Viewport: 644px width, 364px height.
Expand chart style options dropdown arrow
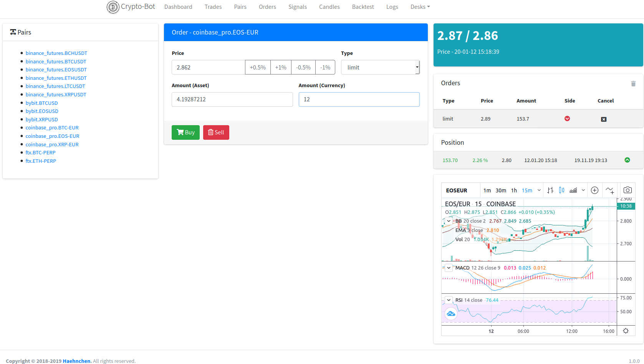[583, 190]
